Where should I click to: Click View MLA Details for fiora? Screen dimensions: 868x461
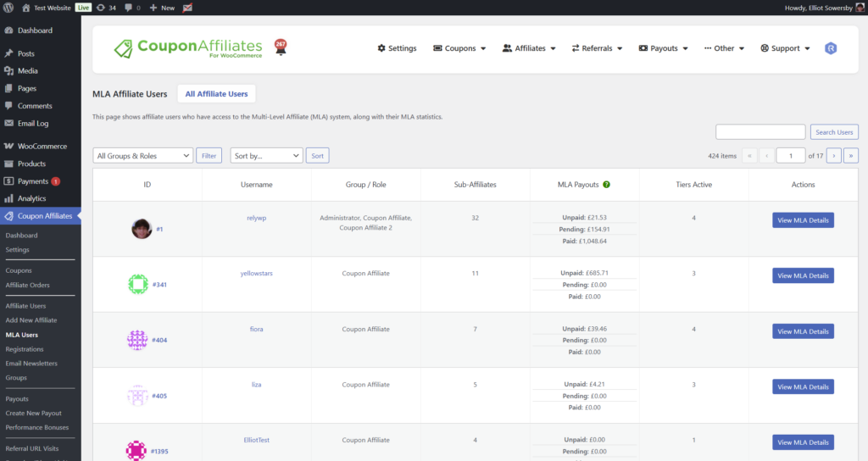coord(803,331)
